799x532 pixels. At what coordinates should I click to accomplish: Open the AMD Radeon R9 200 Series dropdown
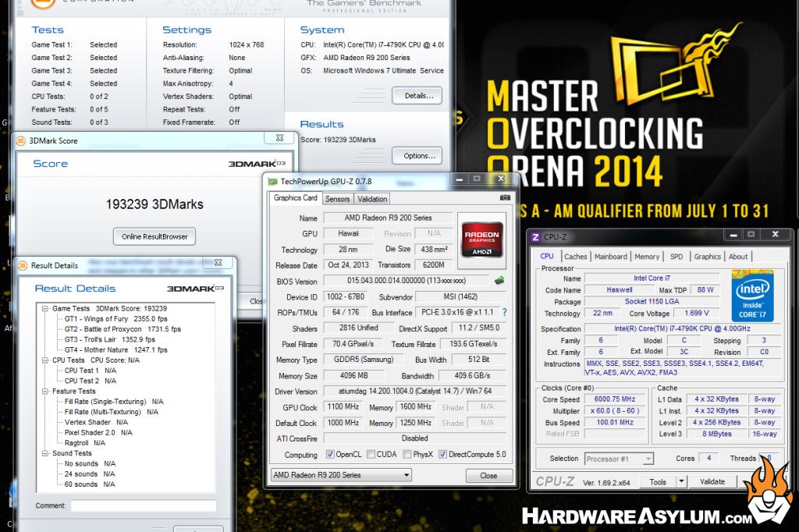click(x=340, y=475)
